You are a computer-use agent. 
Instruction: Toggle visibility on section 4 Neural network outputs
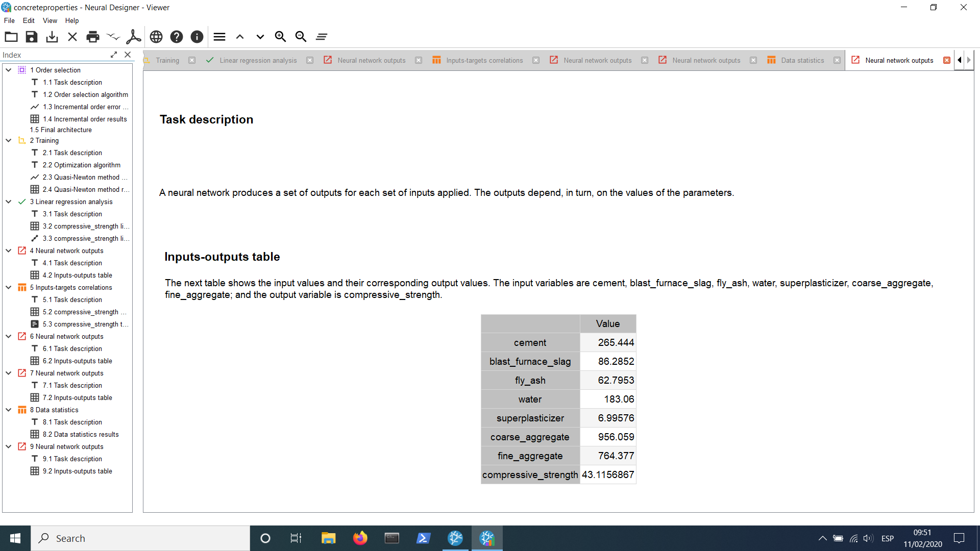[9, 251]
